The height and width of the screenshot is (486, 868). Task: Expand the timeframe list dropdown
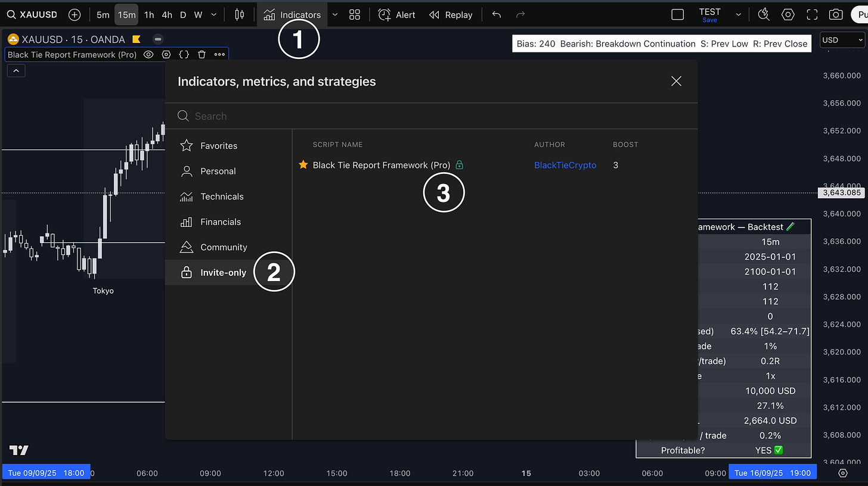pyautogui.click(x=214, y=15)
